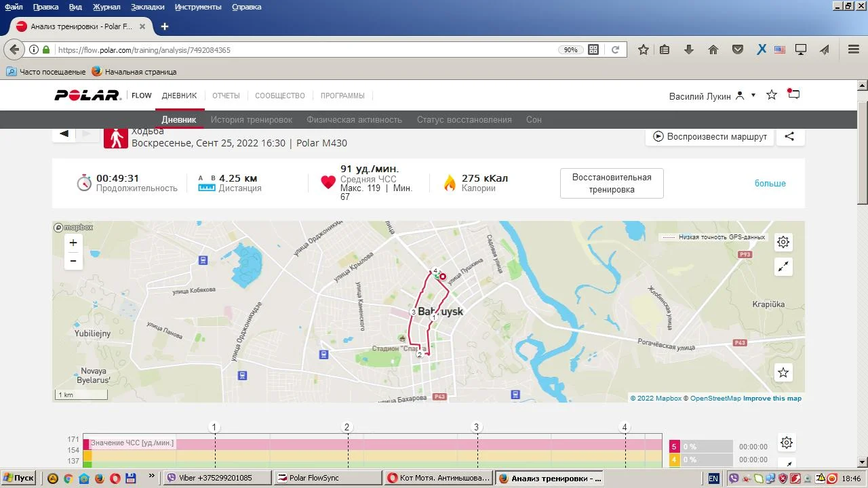Switch to История тренировок tab
Image resolution: width=868 pixels, height=488 pixels.
coord(252,119)
